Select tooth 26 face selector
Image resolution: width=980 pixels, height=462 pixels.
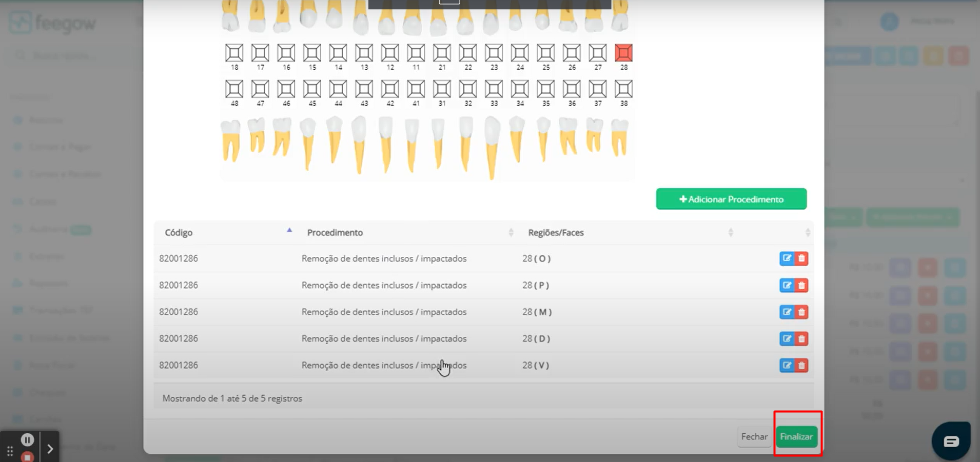572,53
